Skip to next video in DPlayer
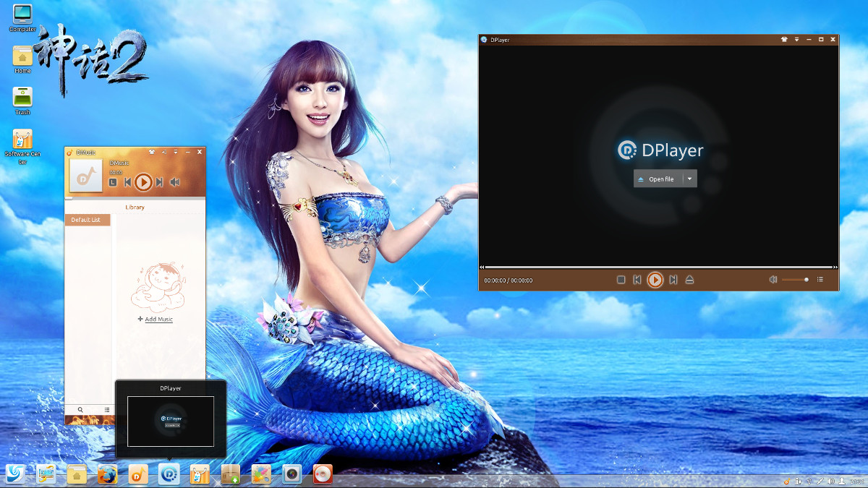The image size is (868, 488). 673,280
